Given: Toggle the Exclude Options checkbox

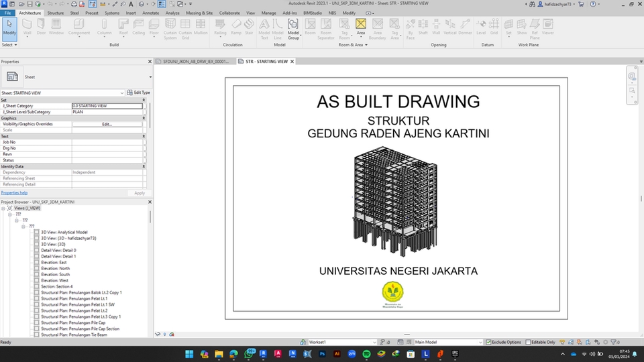Looking at the screenshot, I should point(488,342).
